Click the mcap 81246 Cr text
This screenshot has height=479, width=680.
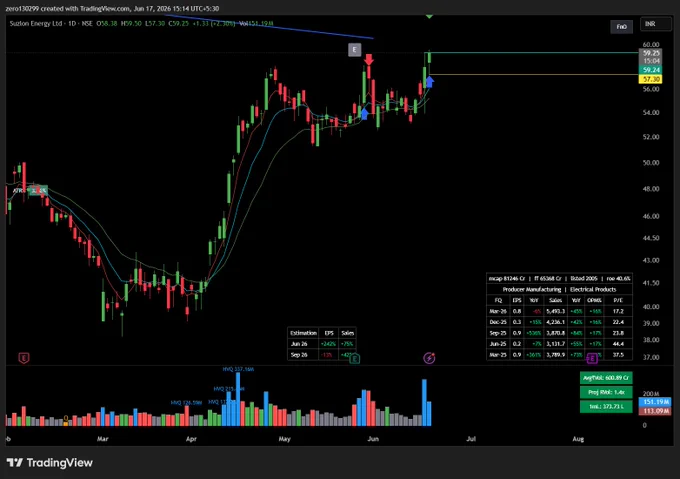click(x=507, y=279)
